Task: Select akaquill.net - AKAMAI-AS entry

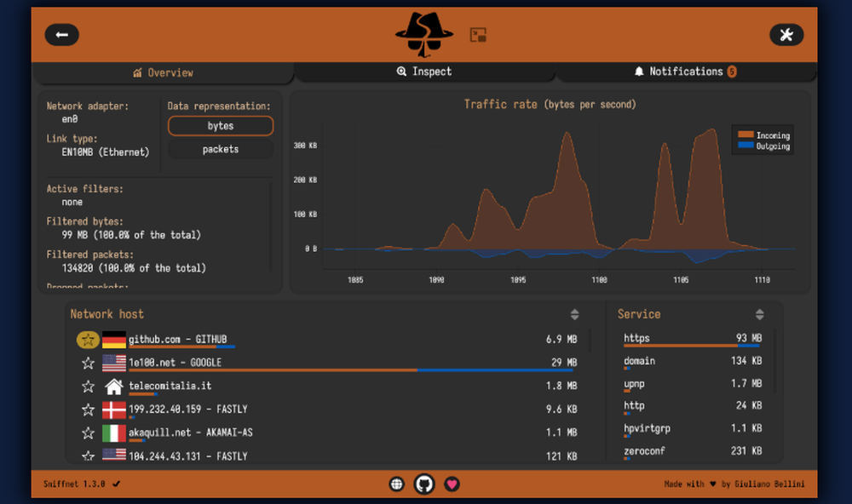Action: click(x=326, y=432)
